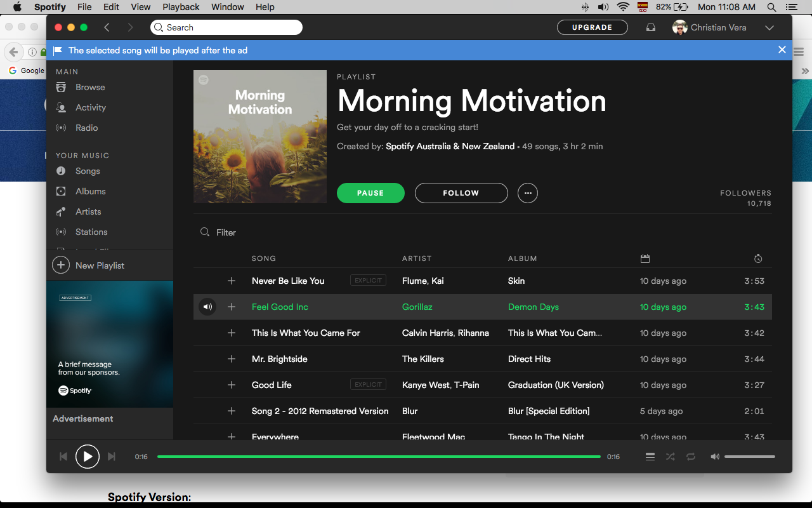Viewport: 812px width, 508px height.
Task: Open Albums under Your Music
Action: pyautogui.click(x=91, y=191)
